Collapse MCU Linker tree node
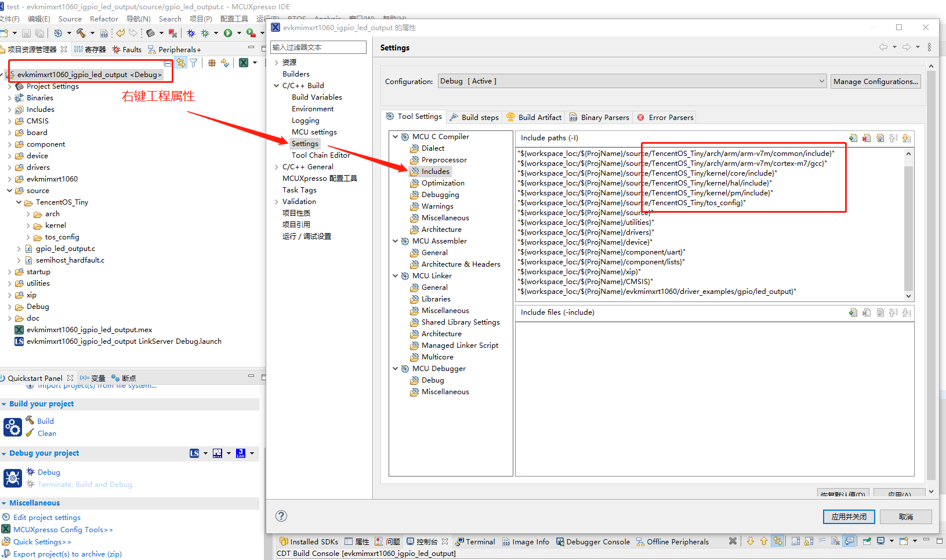946x560 pixels. [396, 276]
